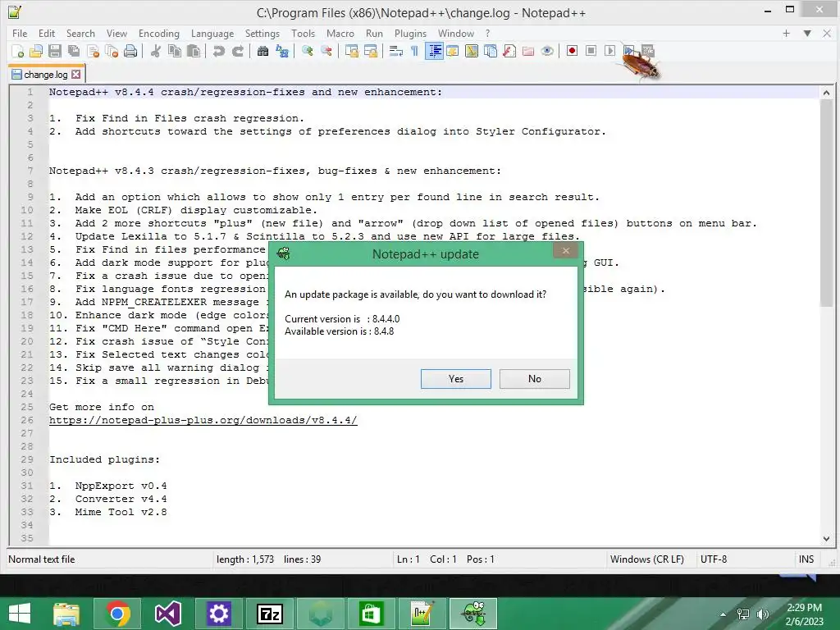The height and width of the screenshot is (630, 840).
Task: Toggle the highlighted indent guide icon
Action: 434,52
